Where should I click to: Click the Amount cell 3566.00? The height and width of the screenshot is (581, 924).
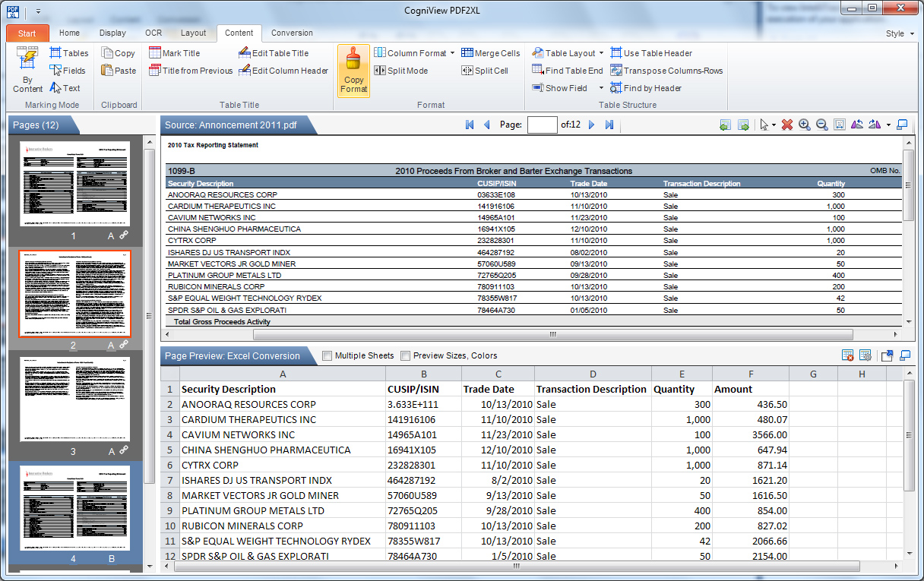click(x=751, y=435)
